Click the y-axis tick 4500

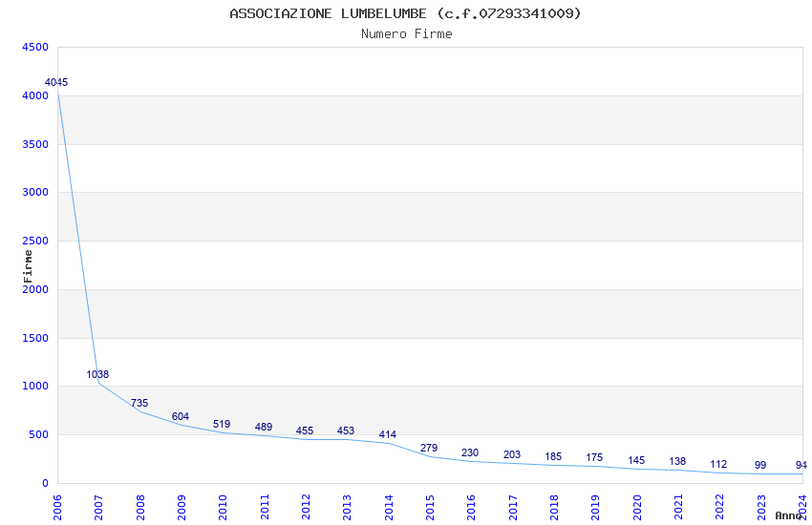click(x=35, y=47)
